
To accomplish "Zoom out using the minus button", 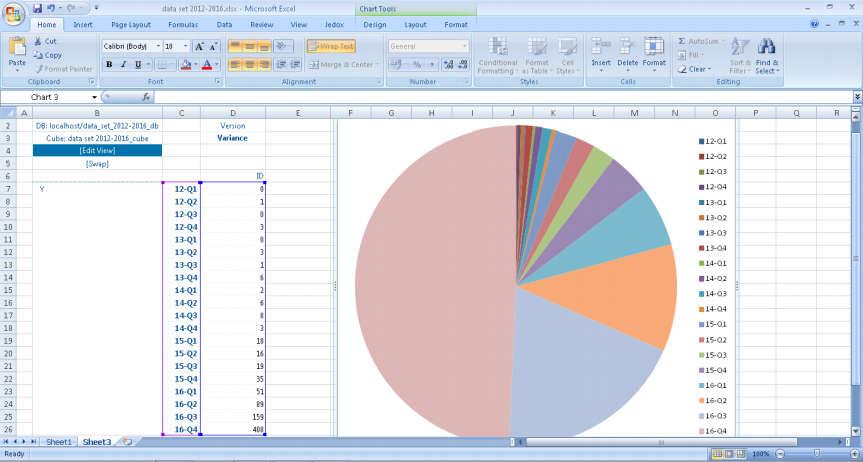I will coord(780,454).
